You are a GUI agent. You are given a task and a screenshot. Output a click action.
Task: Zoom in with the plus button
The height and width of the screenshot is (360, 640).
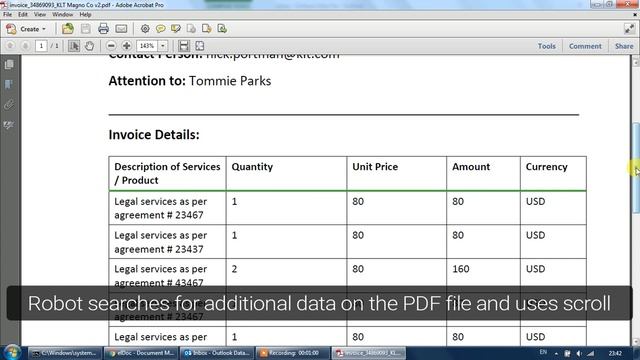click(127, 46)
